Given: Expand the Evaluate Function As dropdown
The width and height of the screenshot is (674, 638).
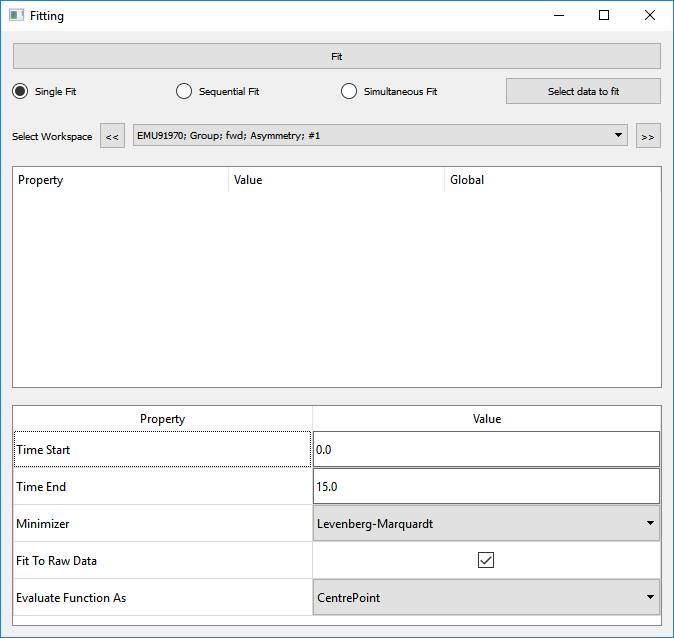Looking at the screenshot, I should click(486, 598).
